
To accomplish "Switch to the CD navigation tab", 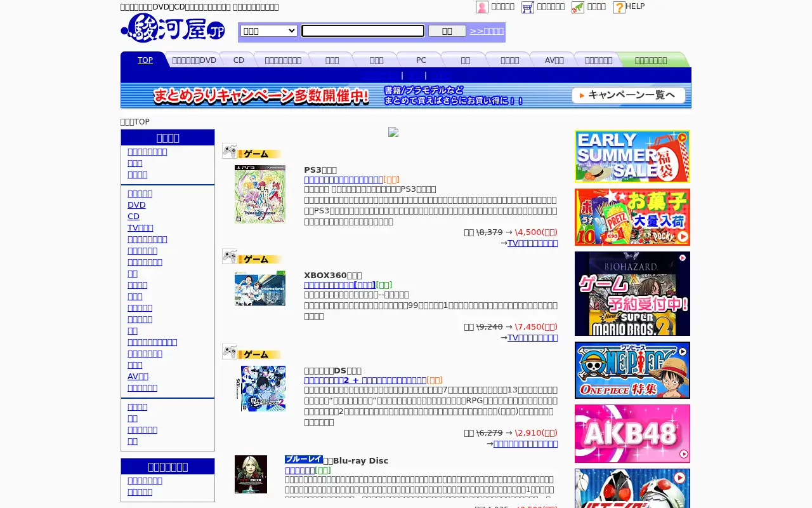I will [x=239, y=60].
